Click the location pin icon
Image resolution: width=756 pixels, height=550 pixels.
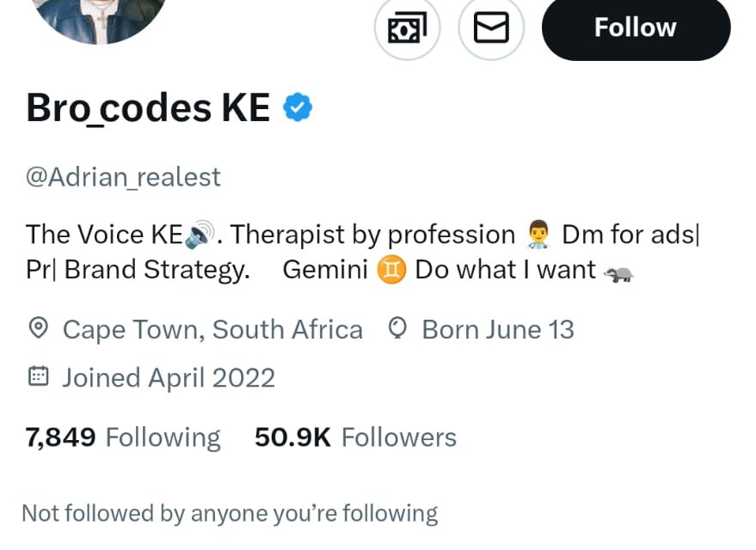point(37,329)
